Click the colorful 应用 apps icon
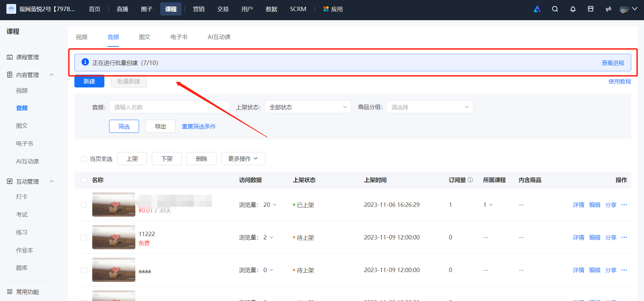 click(326, 9)
